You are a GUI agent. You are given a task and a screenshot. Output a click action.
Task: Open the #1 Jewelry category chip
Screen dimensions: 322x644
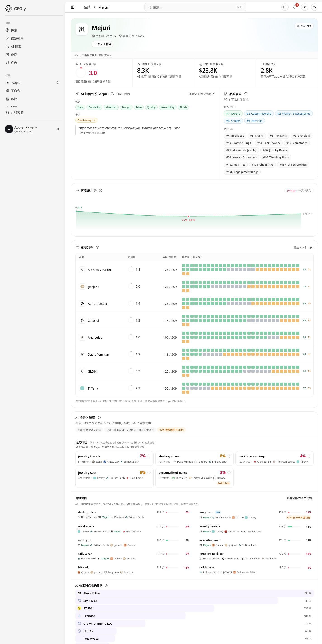point(233,113)
